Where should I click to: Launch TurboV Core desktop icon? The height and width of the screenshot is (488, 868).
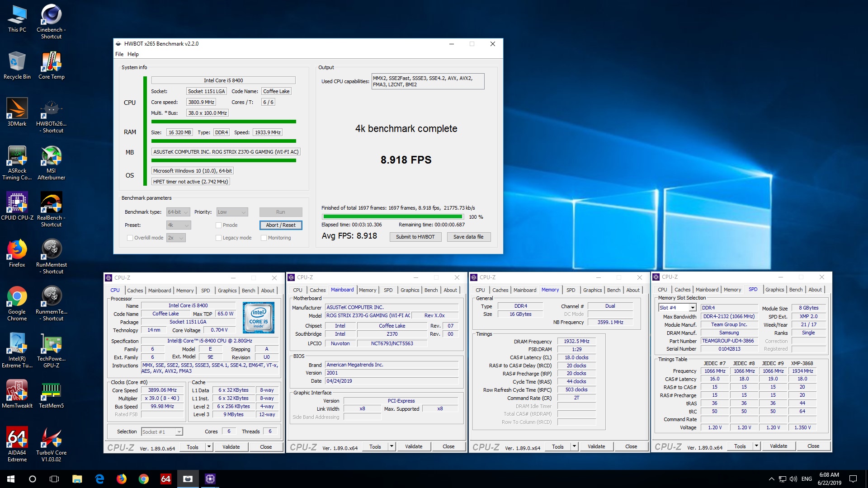[x=51, y=445]
